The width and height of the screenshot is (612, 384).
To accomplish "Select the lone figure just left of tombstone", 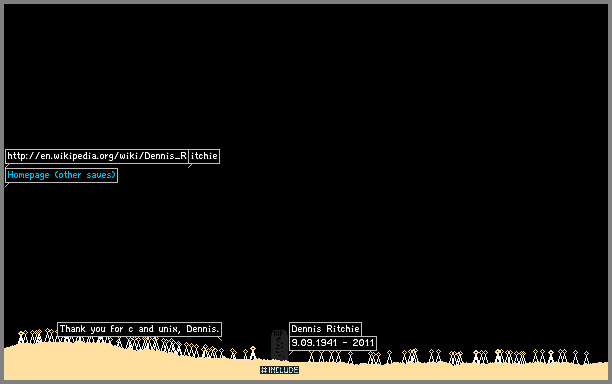I will click(253, 352).
